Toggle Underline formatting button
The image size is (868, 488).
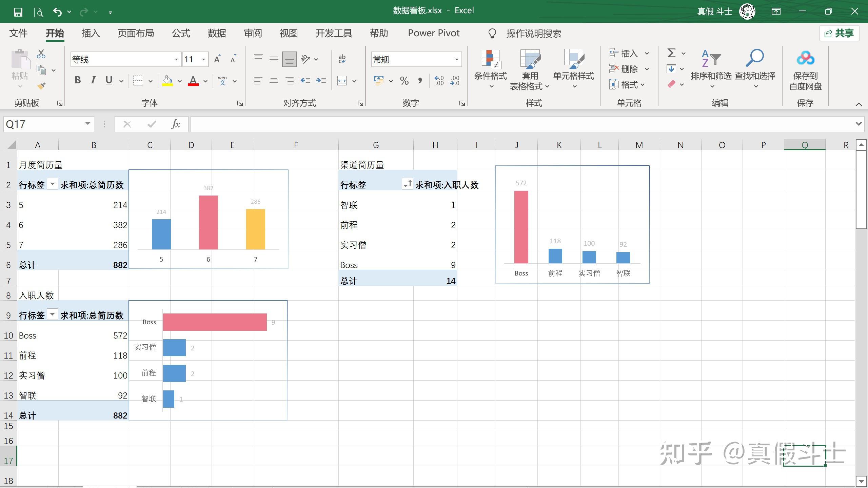point(109,80)
